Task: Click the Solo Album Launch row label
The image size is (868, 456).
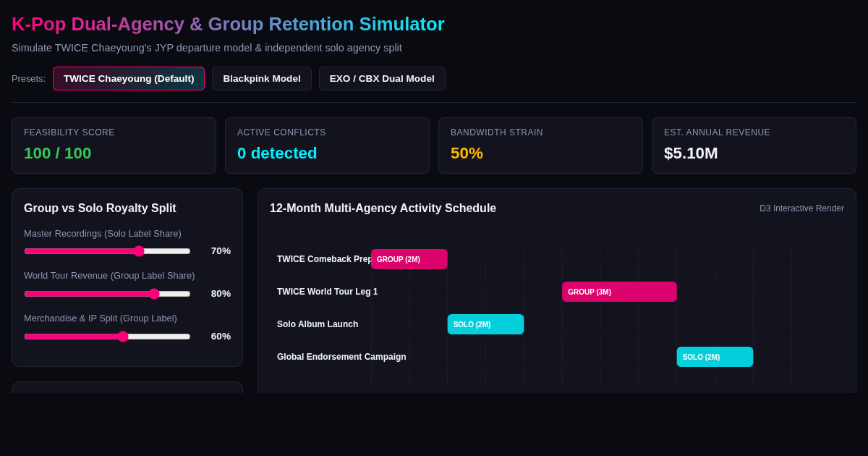Action: [x=318, y=324]
